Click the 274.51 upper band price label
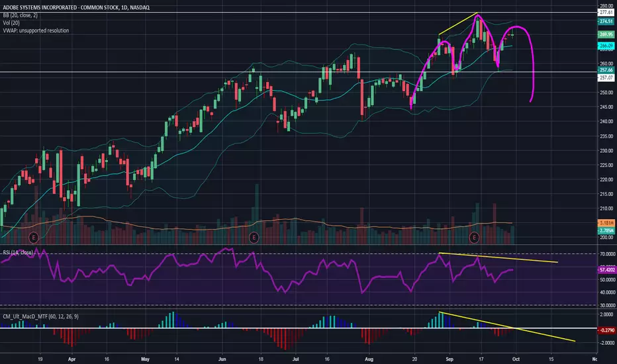Screen dimensions: 617x364 pos(606,21)
